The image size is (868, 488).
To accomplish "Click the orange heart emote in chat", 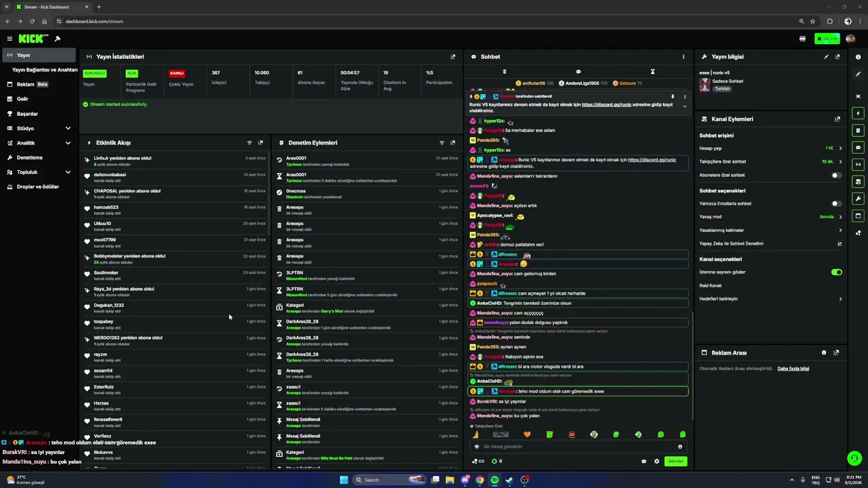I will point(527,434).
